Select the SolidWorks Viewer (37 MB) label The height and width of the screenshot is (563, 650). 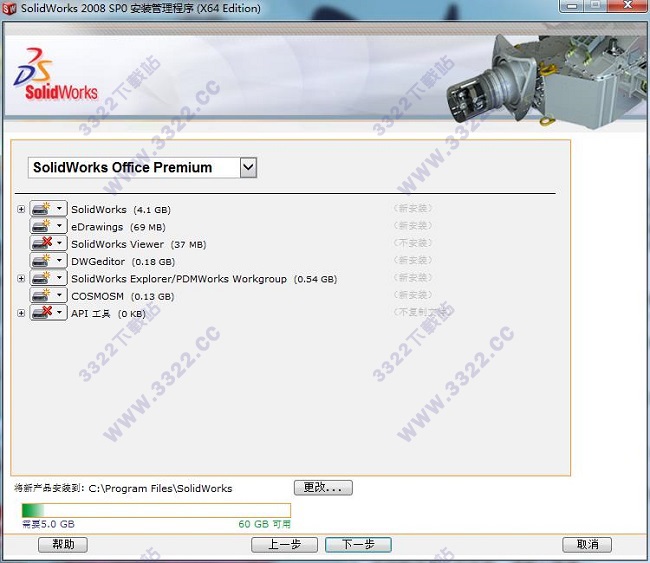(x=138, y=245)
